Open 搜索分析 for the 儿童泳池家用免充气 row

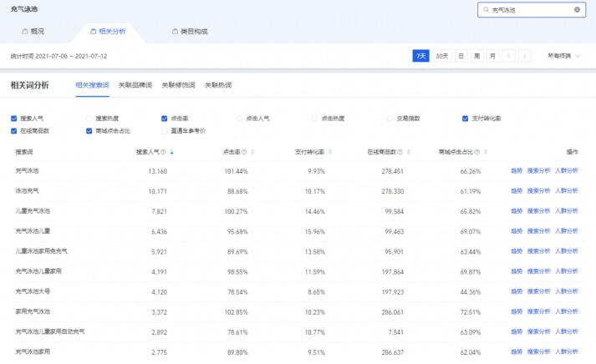538,251
